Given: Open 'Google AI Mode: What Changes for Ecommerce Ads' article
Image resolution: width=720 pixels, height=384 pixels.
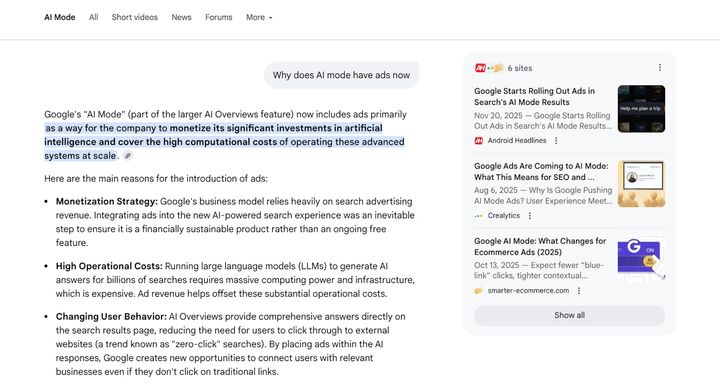Looking at the screenshot, I should tap(540, 246).
